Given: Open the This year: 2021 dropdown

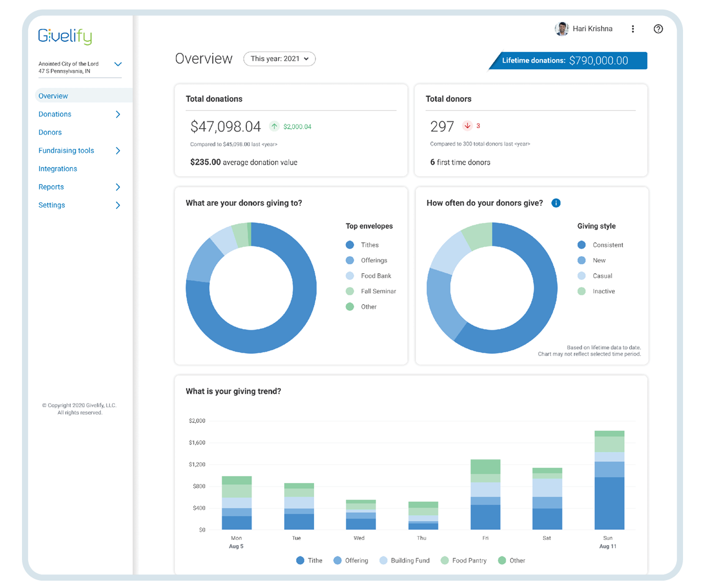Looking at the screenshot, I should click(x=279, y=59).
